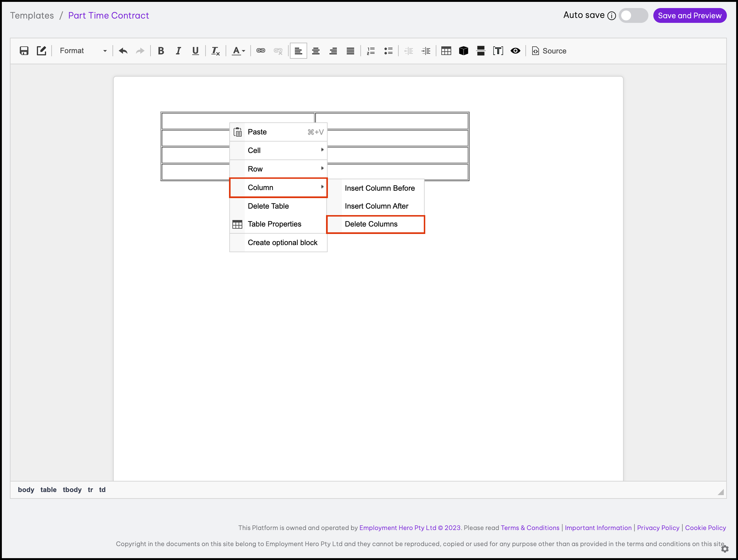Click the Undo arrow icon
The width and height of the screenshot is (738, 560).
(x=123, y=51)
